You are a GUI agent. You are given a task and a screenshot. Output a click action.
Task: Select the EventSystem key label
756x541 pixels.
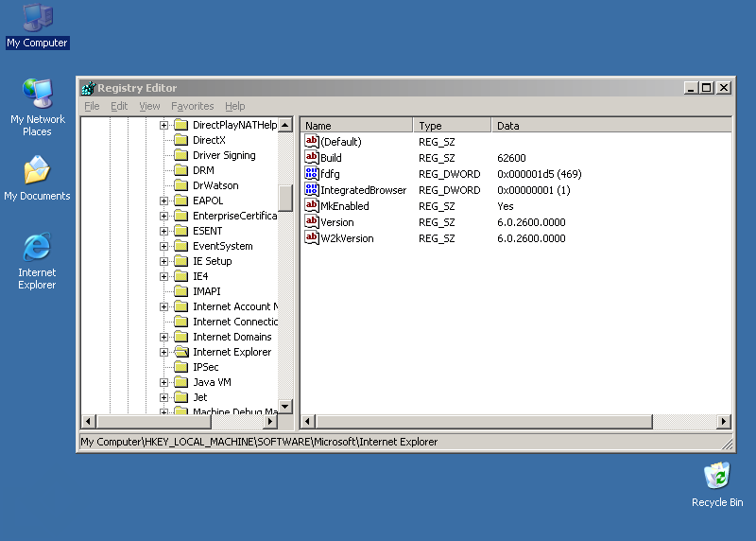pyautogui.click(x=223, y=246)
